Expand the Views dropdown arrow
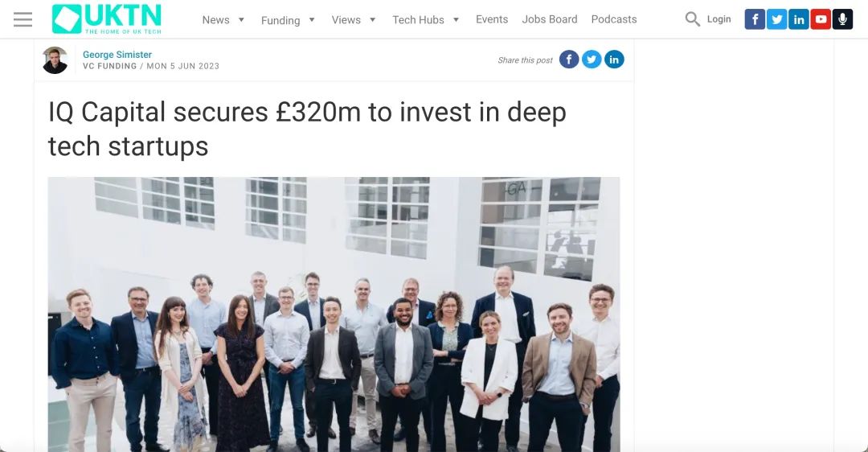The image size is (868, 452). pos(373,20)
